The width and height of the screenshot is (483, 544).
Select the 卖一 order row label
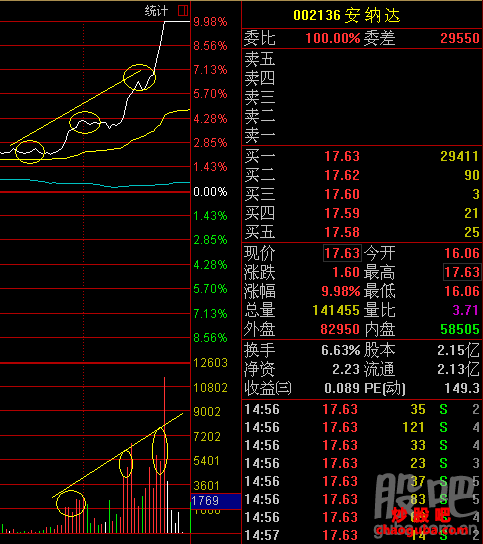(260, 135)
